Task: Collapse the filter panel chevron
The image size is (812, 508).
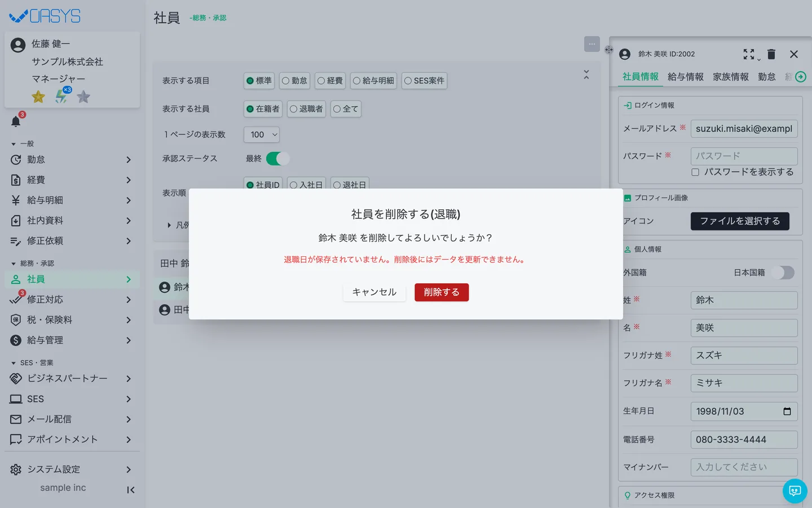Action: click(x=586, y=75)
